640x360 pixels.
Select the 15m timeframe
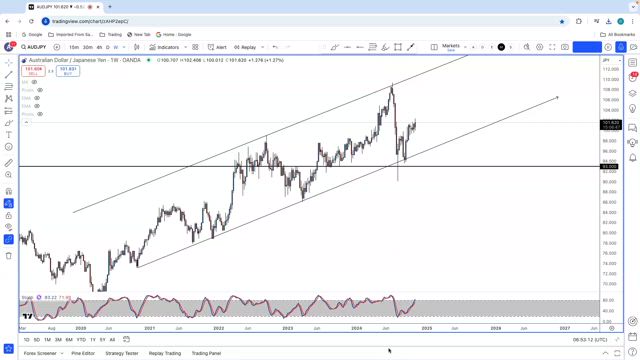pos(74,47)
